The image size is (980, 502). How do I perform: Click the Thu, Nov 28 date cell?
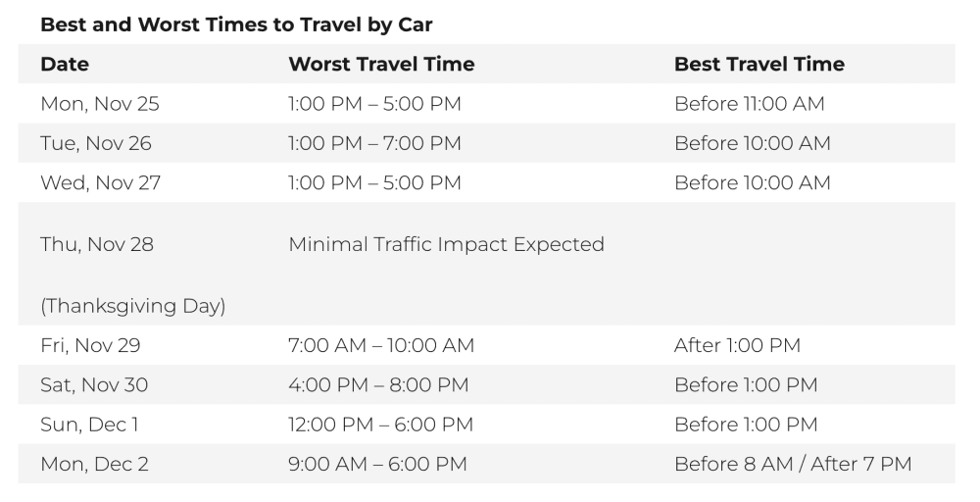click(x=97, y=244)
